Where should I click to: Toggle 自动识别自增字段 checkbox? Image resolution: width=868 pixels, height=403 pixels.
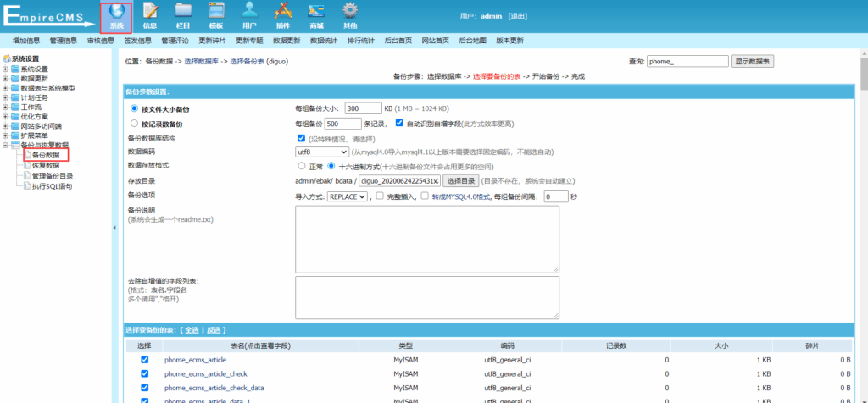(x=399, y=123)
